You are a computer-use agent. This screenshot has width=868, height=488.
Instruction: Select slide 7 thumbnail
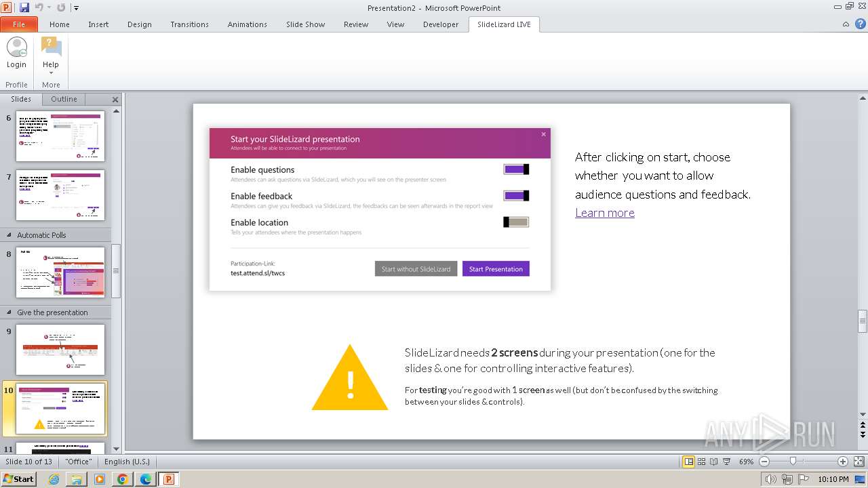[x=60, y=195]
